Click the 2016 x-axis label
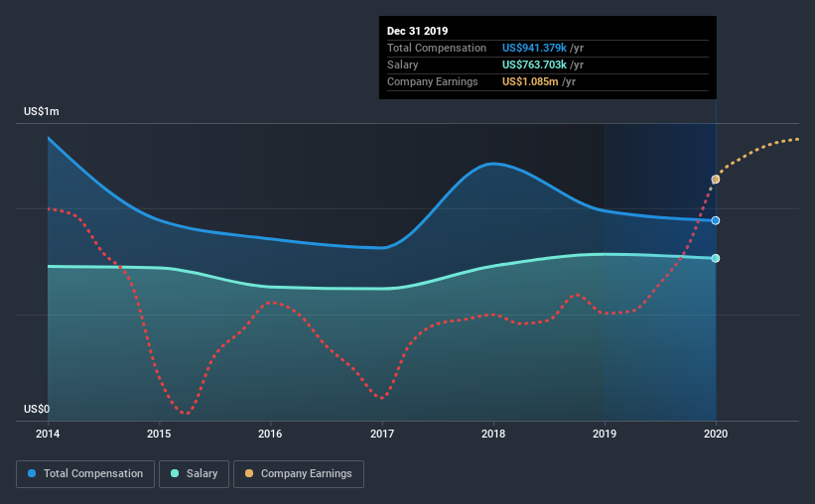The width and height of the screenshot is (815, 504). [x=270, y=434]
